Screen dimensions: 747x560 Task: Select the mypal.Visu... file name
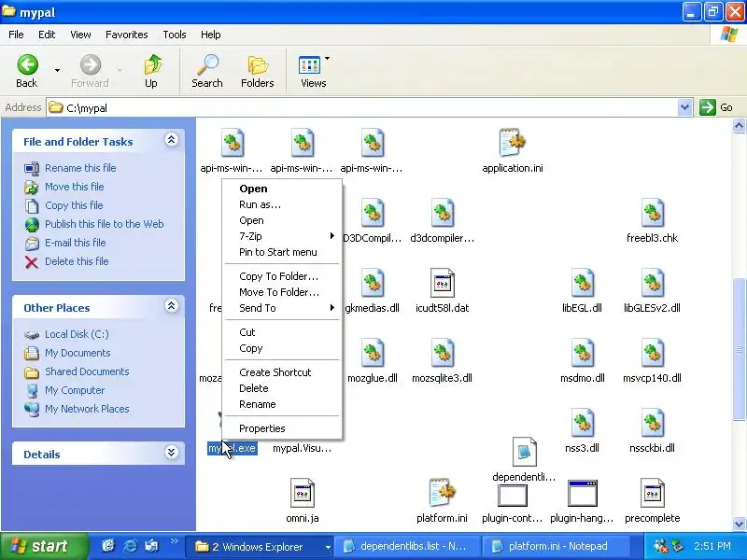pos(302,448)
